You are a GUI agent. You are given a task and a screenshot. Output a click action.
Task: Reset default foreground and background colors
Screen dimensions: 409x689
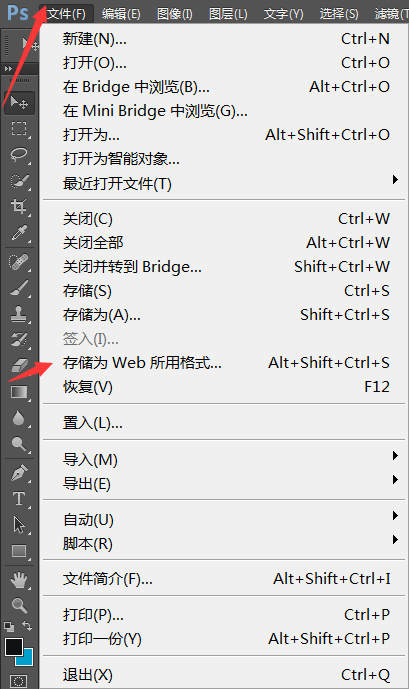click(9, 626)
